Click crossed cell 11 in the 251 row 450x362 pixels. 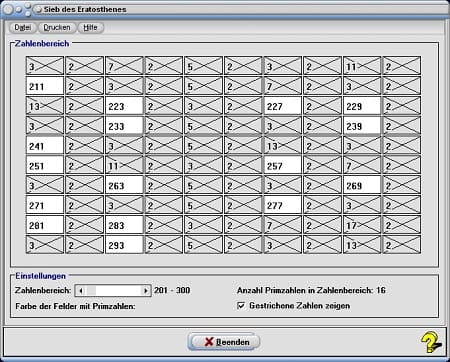click(x=124, y=166)
